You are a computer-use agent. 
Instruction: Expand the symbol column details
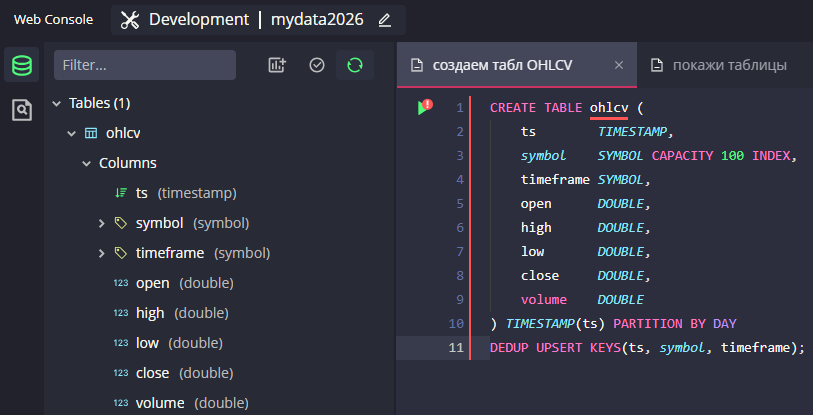[x=101, y=223]
